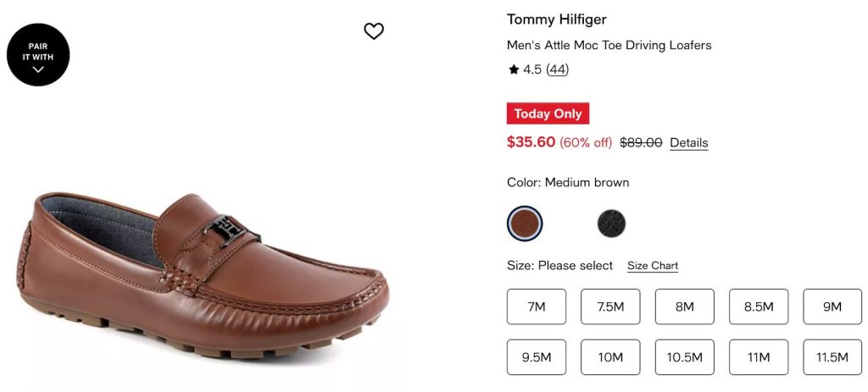The height and width of the screenshot is (392, 868).
Task: Click the star rating icon
Action: (x=514, y=69)
